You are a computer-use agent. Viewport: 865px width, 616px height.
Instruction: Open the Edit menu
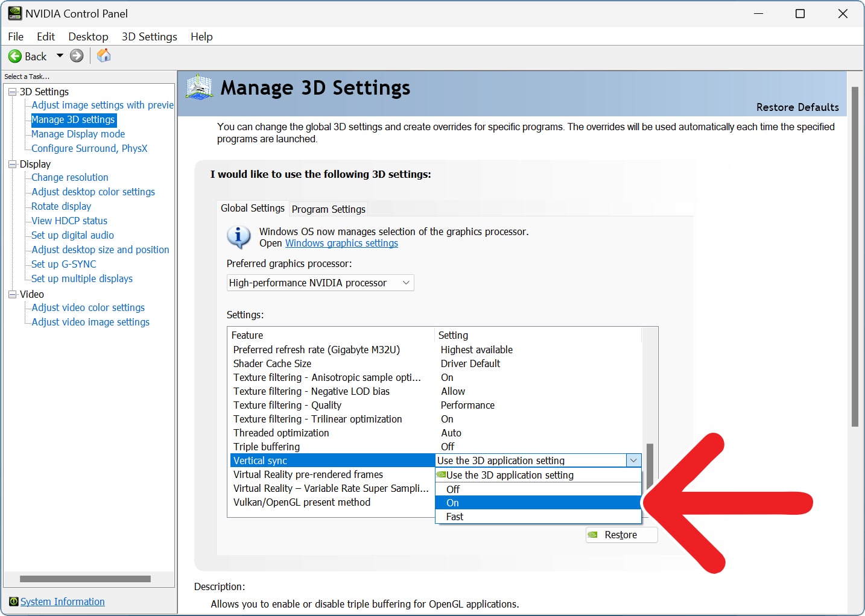tap(45, 37)
